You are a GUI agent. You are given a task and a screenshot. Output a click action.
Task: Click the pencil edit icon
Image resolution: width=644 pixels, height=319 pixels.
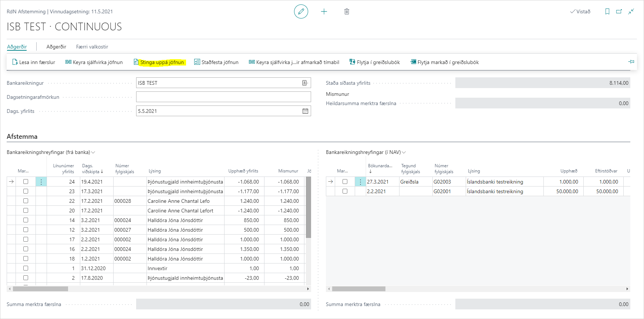point(301,11)
